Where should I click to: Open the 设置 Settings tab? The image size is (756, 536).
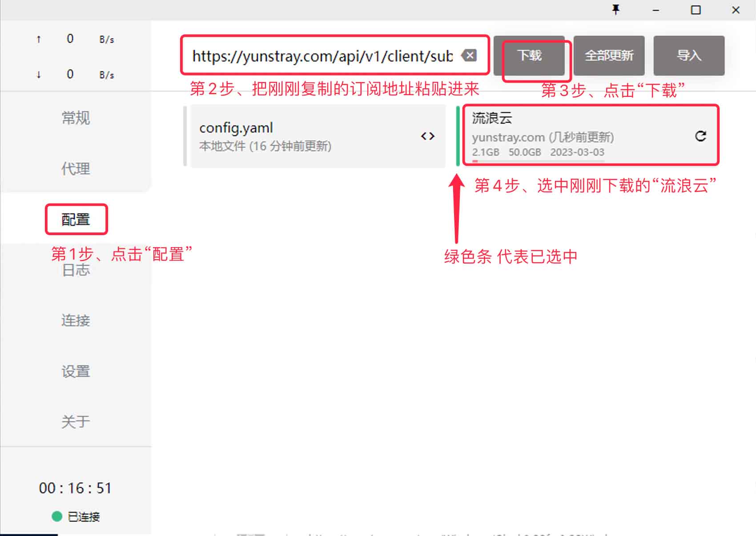tap(76, 371)
